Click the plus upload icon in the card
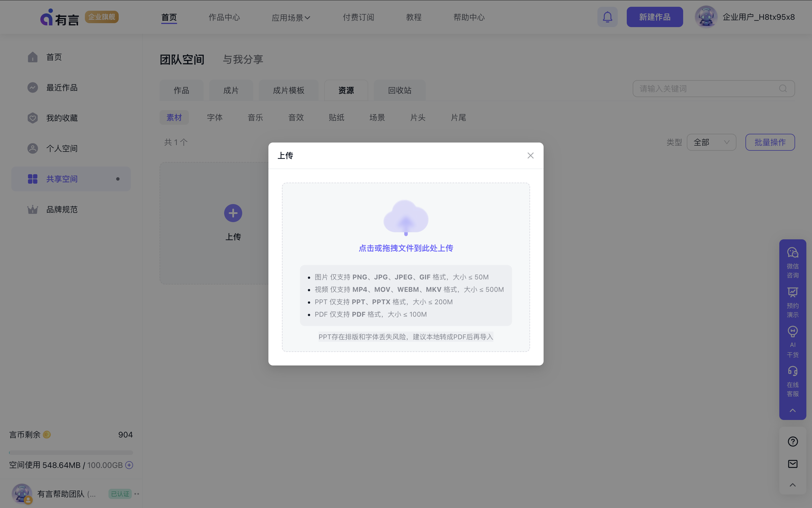Screen dimensions: 812x508 click(x=233, y=213)
